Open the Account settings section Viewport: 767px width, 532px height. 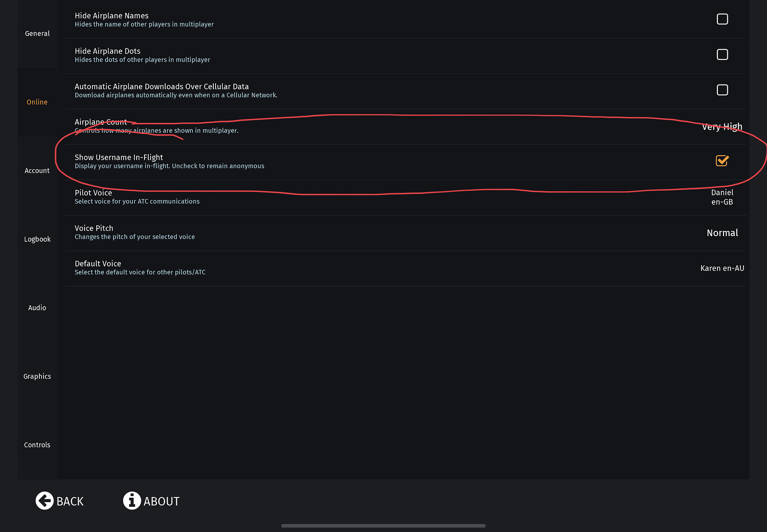(x=37, y=170)
